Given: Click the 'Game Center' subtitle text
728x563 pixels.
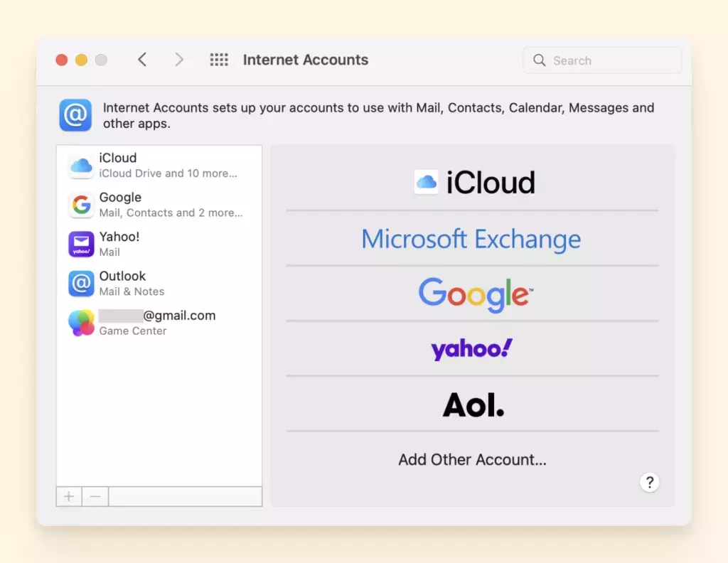Looking at the screenshot, I should [x=133, y=331].
